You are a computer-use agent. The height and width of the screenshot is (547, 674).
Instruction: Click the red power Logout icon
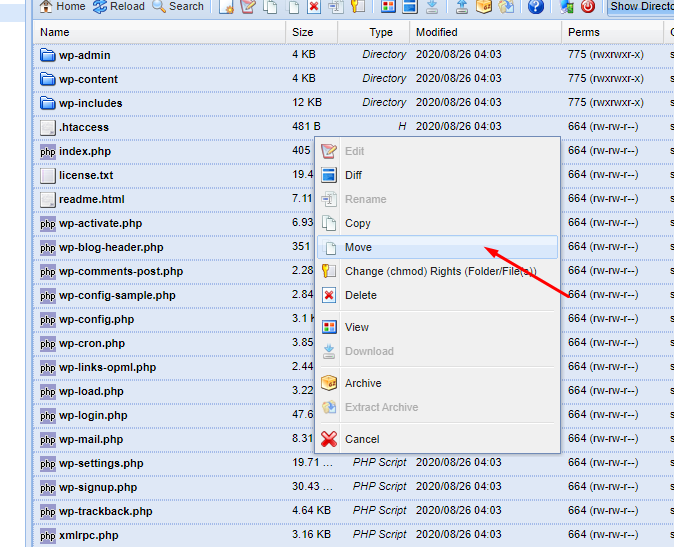[x=588, y=6]
